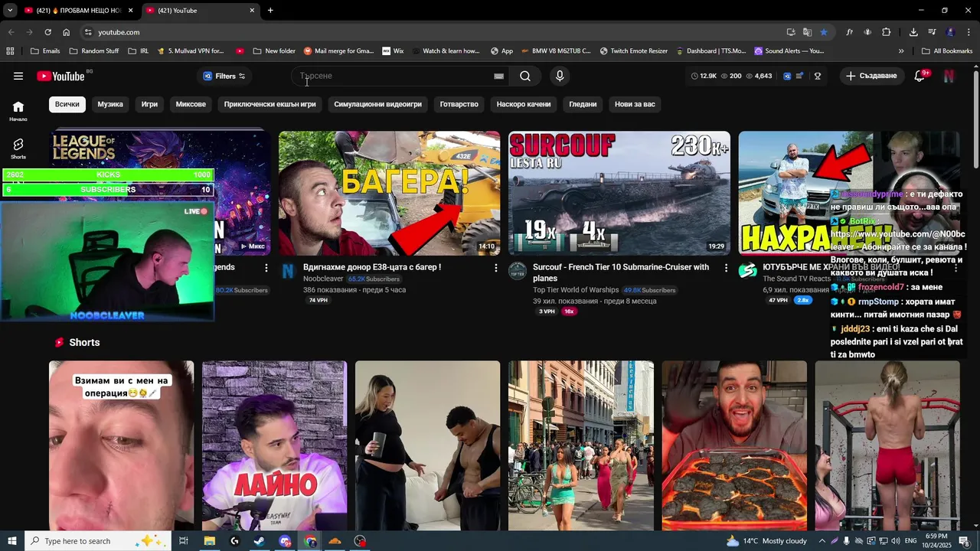Screen dimensions: 980x551
Task: Show hidden system tray icons
Action: [822, 541]
